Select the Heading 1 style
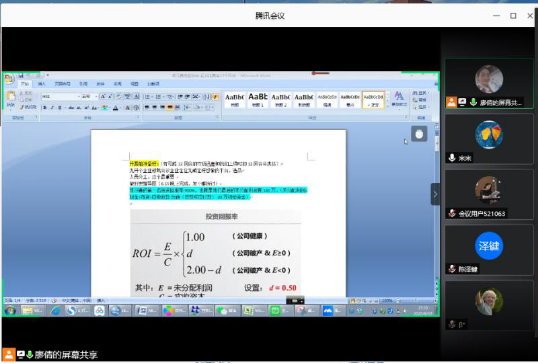This screenshot has width=538, height=364. pyautogui.click(x=258, y=100)
